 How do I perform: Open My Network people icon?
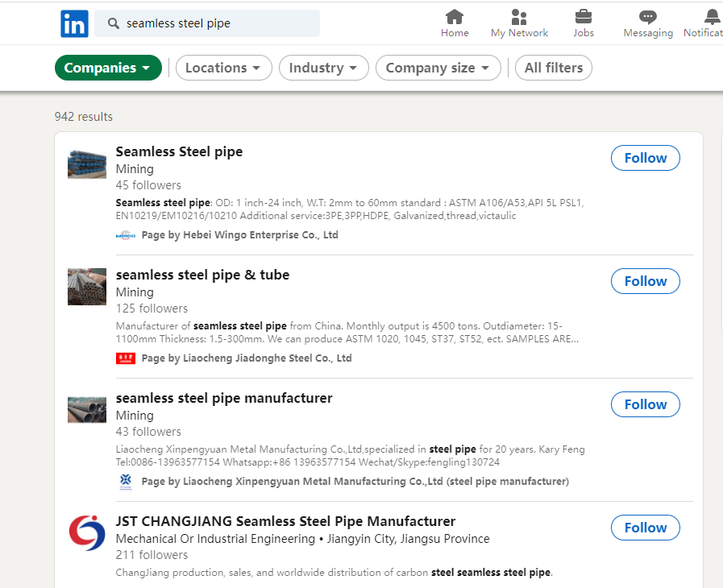(519, 17)
